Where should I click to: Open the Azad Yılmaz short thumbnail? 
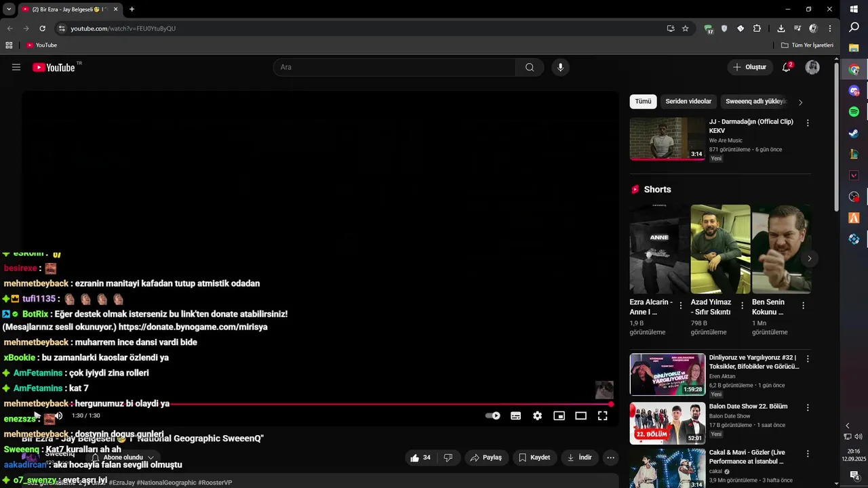[720, 249]
